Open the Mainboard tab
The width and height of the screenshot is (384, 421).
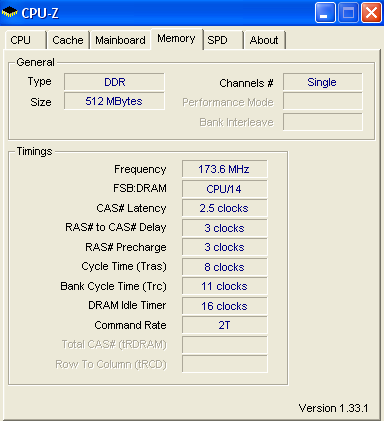(x=120, y=40)
